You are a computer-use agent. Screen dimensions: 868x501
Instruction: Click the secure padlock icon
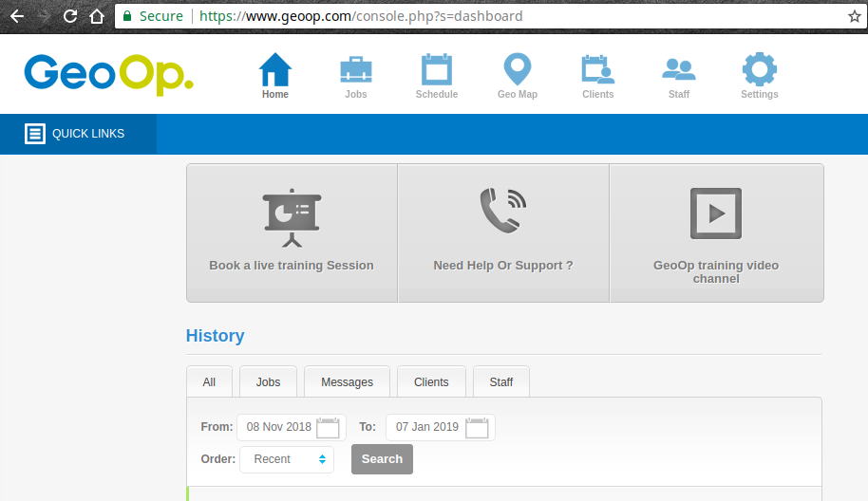[x=127, y=16]
